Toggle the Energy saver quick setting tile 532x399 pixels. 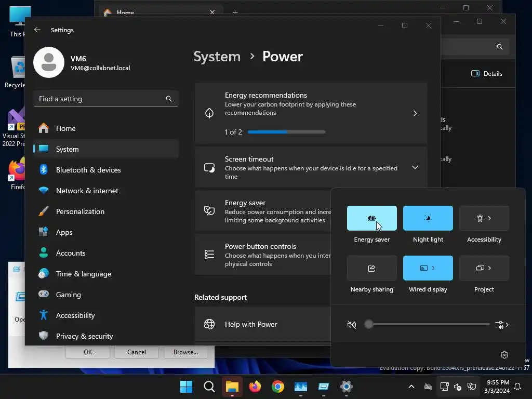(x=371, y=218)
